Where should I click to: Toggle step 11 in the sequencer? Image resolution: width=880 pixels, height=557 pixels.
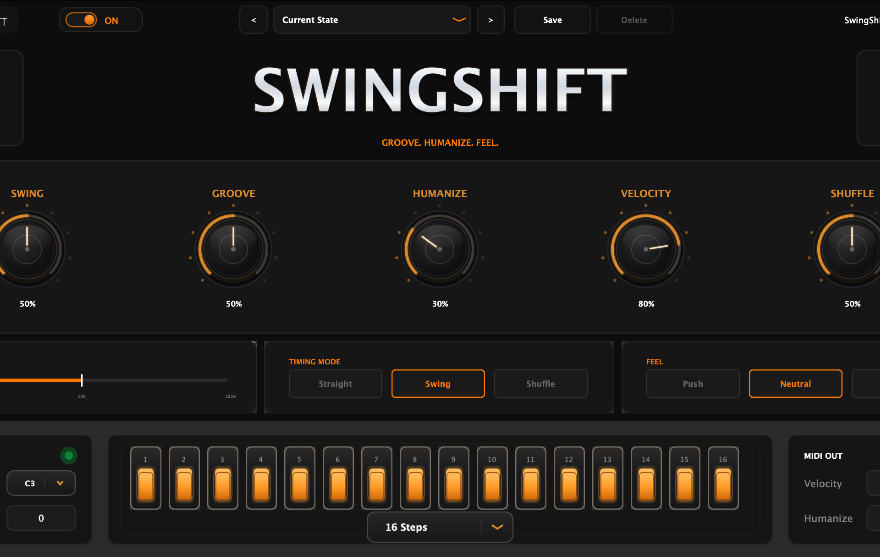pos(530,478)
